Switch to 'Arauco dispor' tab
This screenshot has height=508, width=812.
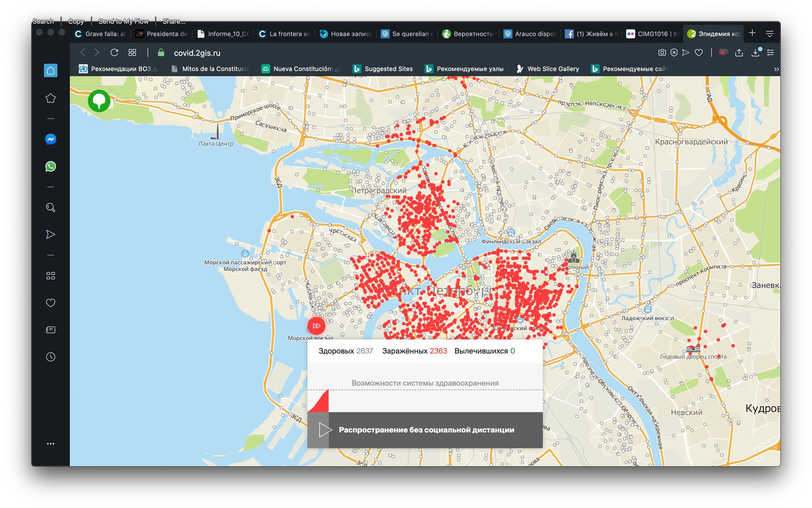[530, 34]
